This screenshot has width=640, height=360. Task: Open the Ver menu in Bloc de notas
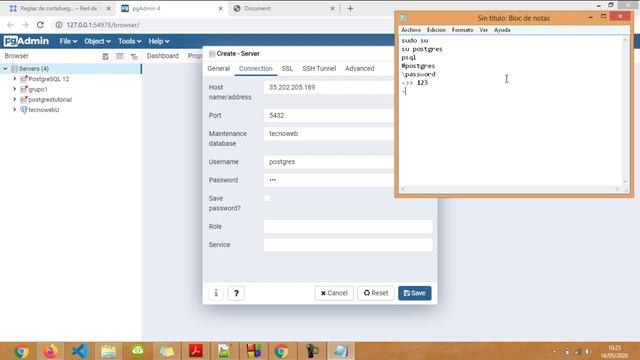484,30
